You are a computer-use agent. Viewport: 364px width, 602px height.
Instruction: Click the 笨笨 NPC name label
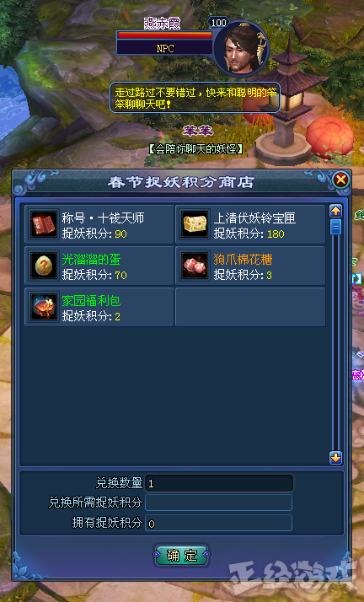click(x=197, y=131)
